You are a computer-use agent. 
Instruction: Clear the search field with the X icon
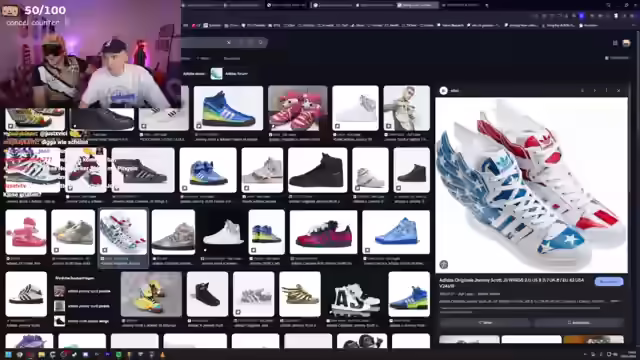pyautogui.click(x=229, y=42)
